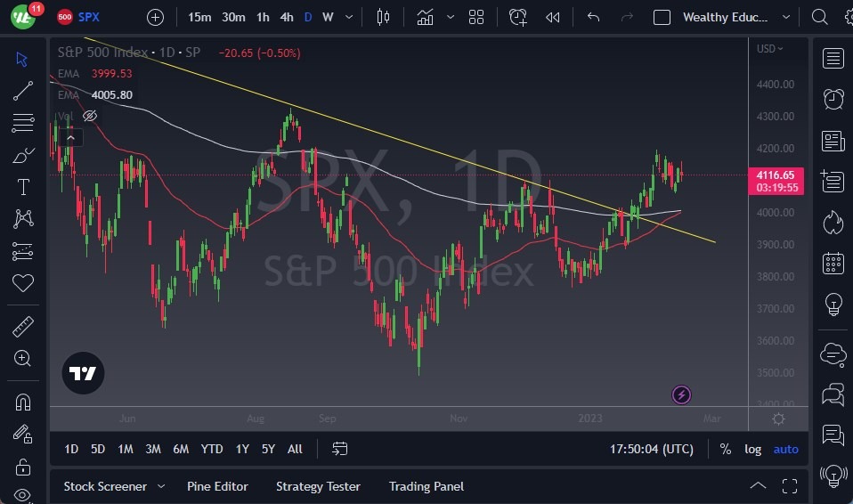This screenshot has width=853, height=504.
Task: Click the watchlist icon at top right
Action: pos(833,59)
